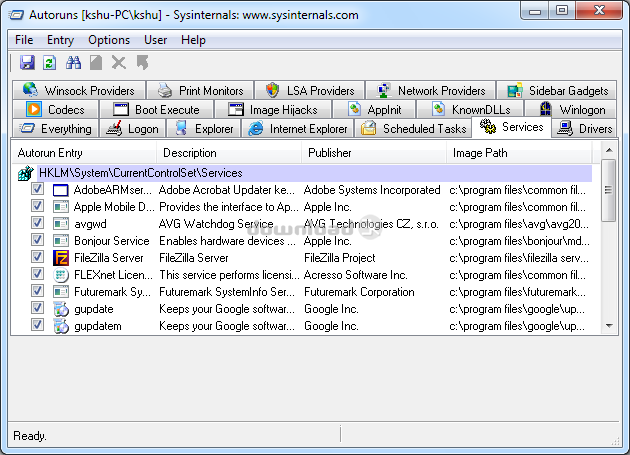Switch to the Explorer tab
Viewport: 630px width, 455px height.
tap(203, 129)
